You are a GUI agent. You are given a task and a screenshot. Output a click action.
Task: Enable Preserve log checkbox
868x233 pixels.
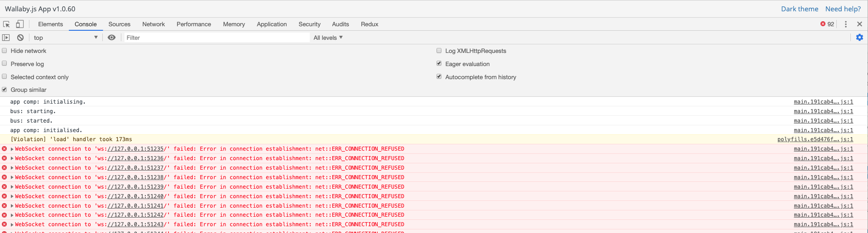[x=5, y=64]
